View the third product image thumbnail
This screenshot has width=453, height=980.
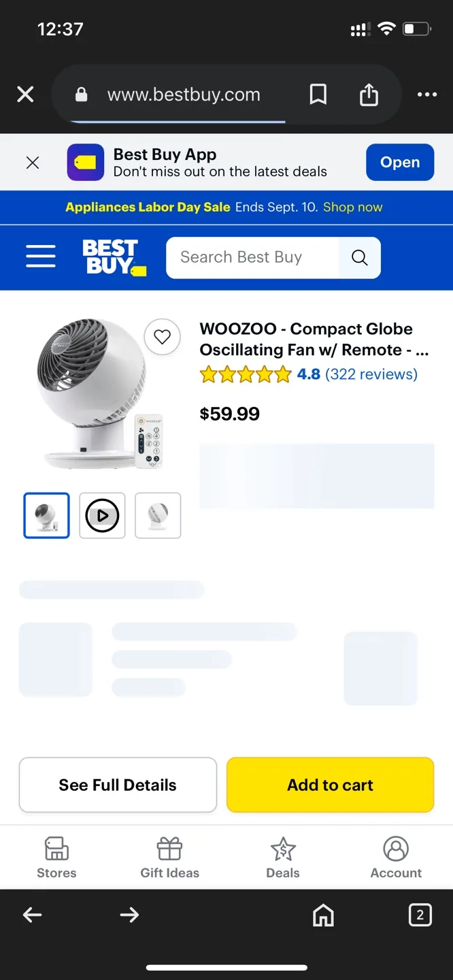point(158,516)
